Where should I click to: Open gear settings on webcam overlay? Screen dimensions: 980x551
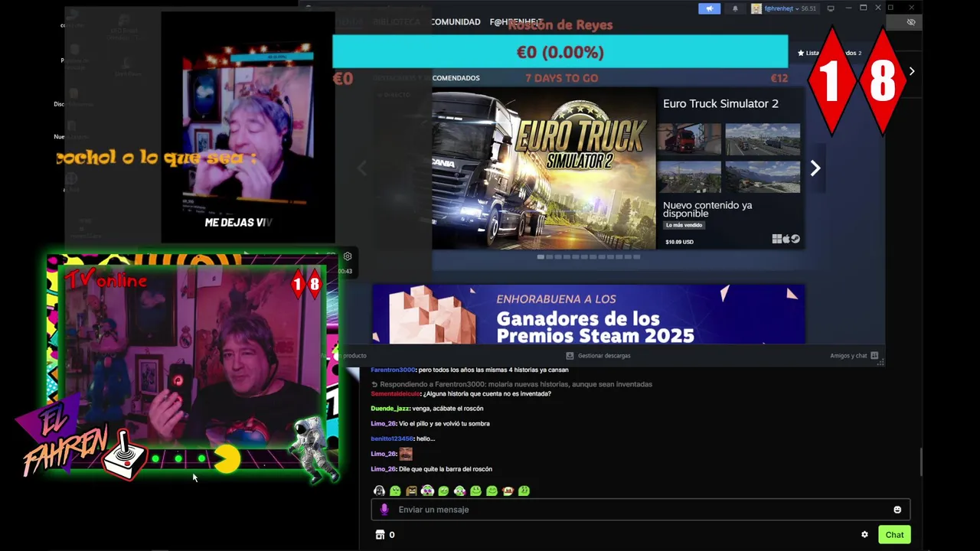(x=348, y=256)
